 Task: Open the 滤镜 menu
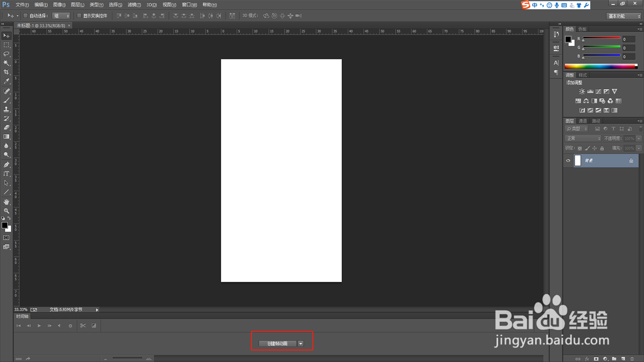pyautogui.click(x=134, y=5)
